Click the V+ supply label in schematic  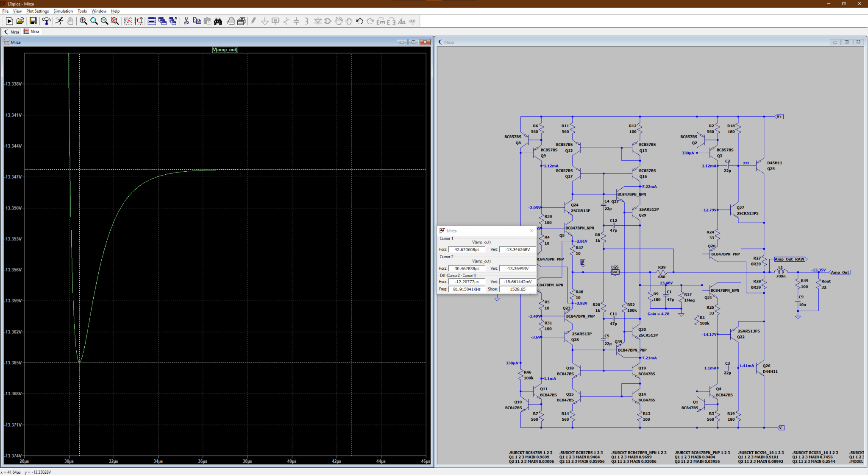pos(779,117)
